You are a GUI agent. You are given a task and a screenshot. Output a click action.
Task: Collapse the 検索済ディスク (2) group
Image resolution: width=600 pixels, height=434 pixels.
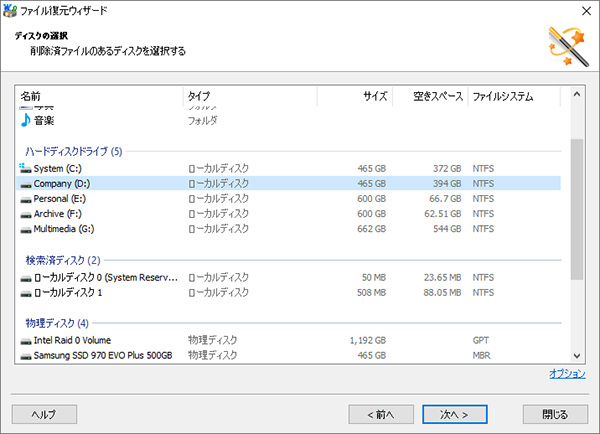pyautogui.click(x=63, y=260)
